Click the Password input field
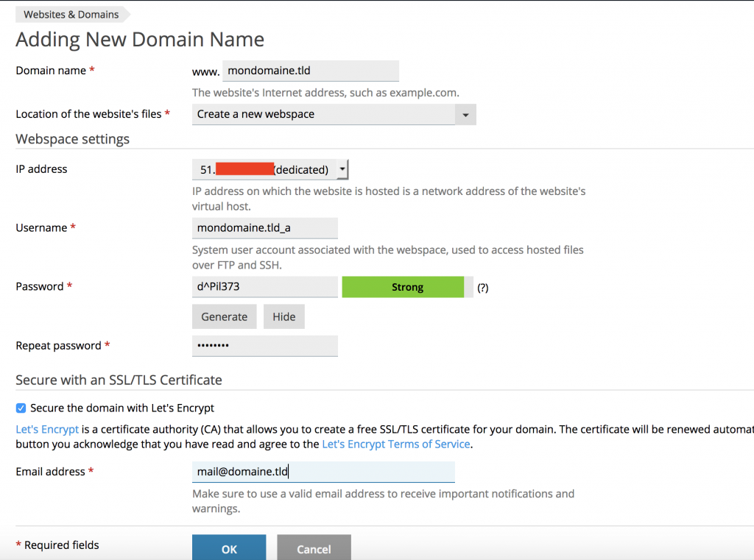Image resolution: width=754 pixels, height=560 pixels. coord(264,287)
